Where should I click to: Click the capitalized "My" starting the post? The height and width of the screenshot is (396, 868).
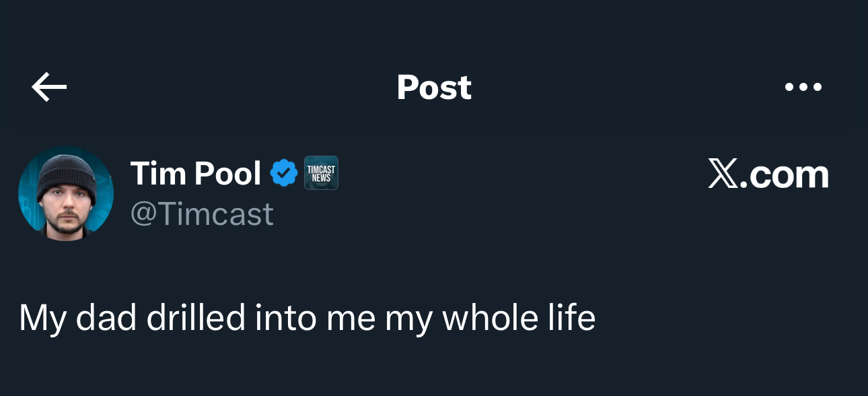click(43, 318)
